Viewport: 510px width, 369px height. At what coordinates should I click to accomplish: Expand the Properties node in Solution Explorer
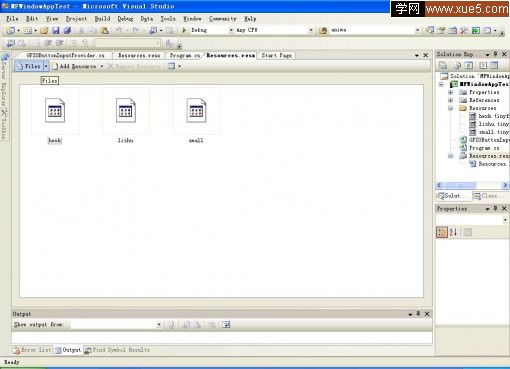(x=450, y=92)
